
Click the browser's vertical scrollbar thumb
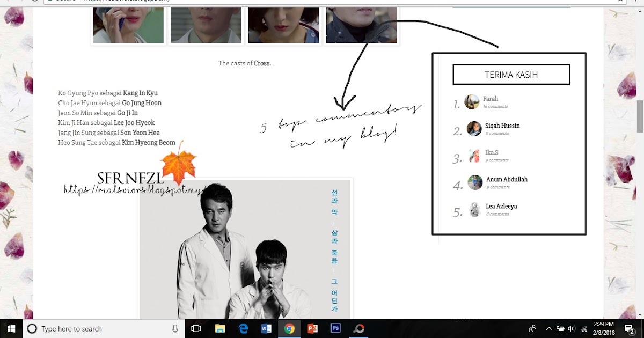(x=639, y=116)
